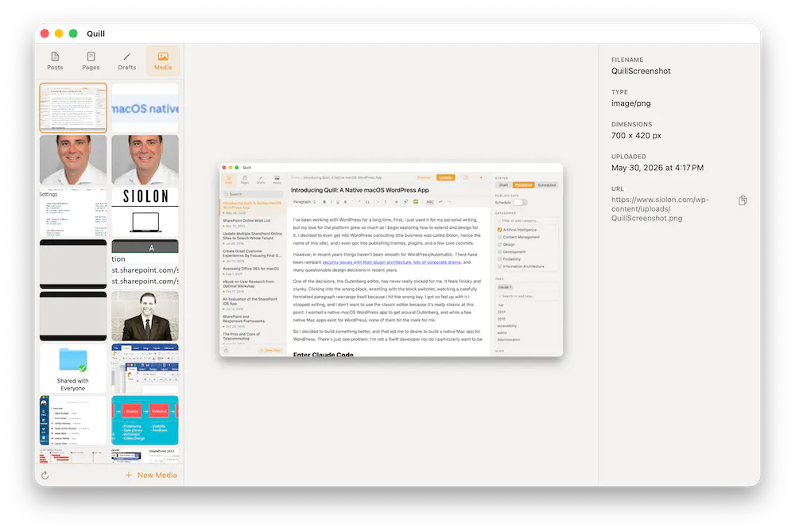Select the 'macOS native' text thumbnail

(145, 107)
